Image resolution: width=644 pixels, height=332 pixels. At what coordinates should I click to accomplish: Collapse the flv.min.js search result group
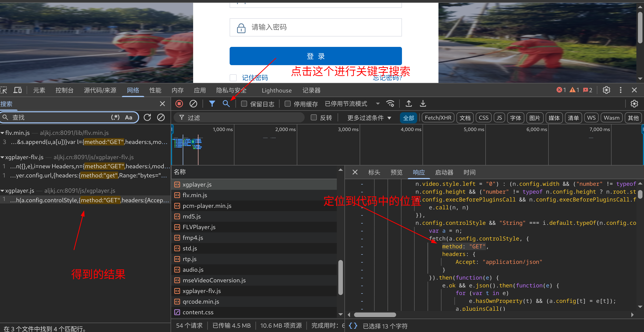click(x=2, y=133)
